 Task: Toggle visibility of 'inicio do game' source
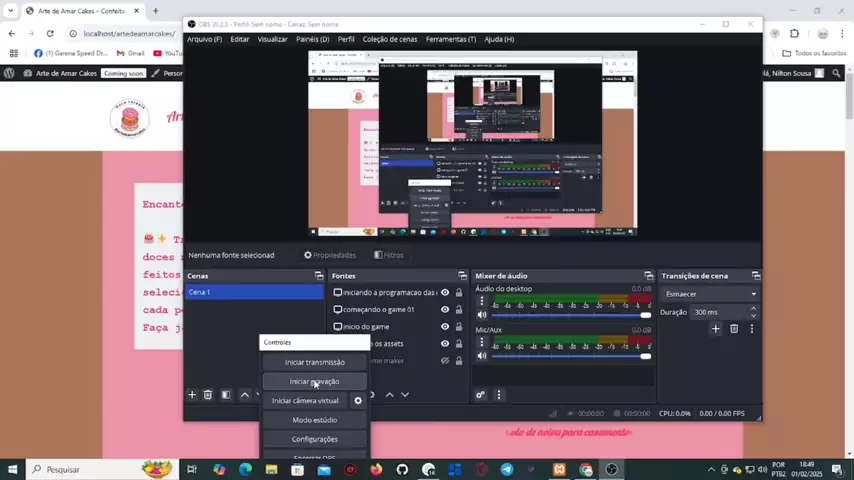click(x=445, y=326)
